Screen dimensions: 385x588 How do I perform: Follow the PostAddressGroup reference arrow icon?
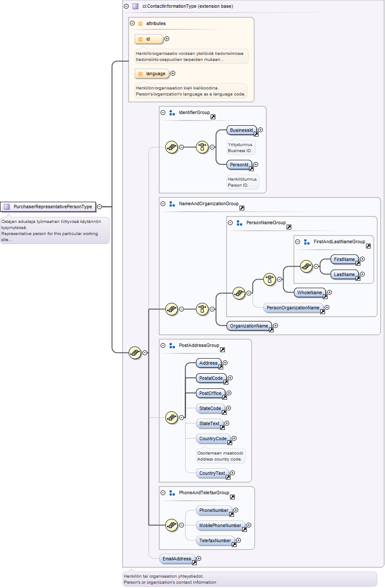[222, 350]
